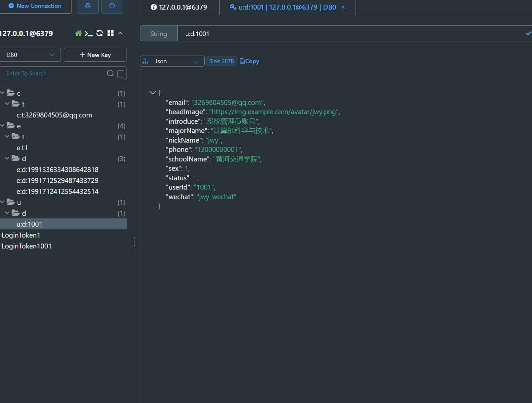Select key c:t:3269804505@qq.com
The width and height of the screenshot is (532, 403).
pyautogui.click(x=54, y=115)
